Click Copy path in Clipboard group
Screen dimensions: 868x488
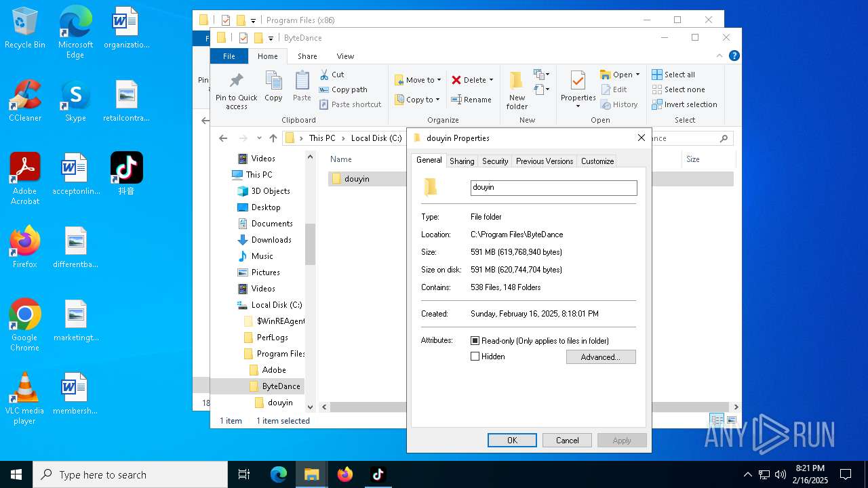(343, 89)
